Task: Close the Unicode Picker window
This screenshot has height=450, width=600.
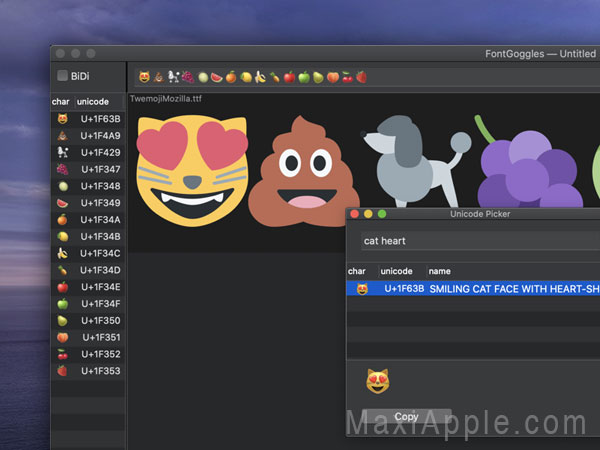Action: 355,214
